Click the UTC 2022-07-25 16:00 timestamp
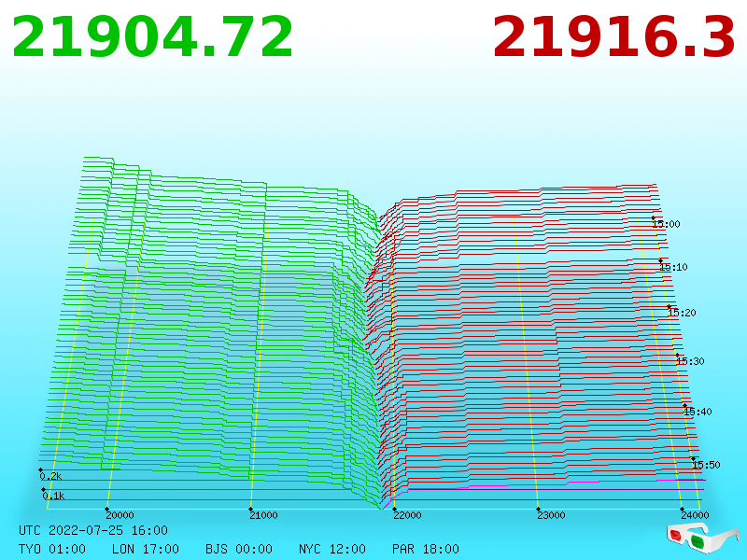 click(x=93, y=530)
